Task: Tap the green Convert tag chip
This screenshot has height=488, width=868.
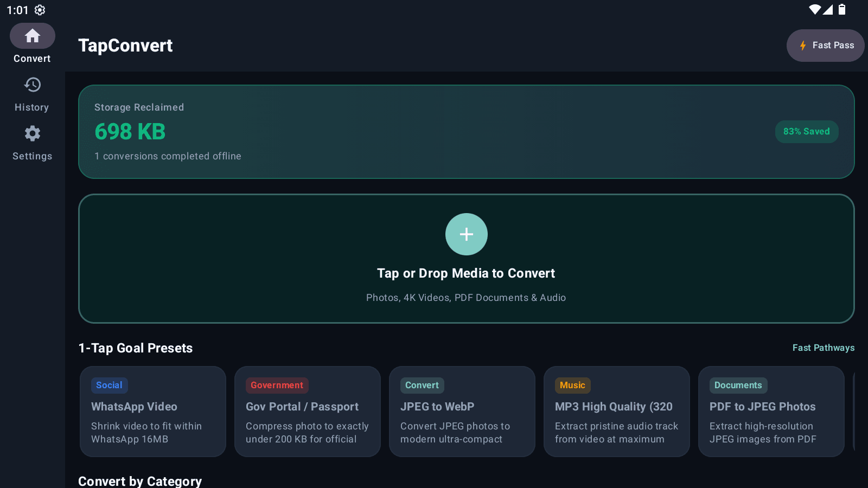Action: (422, 386)
